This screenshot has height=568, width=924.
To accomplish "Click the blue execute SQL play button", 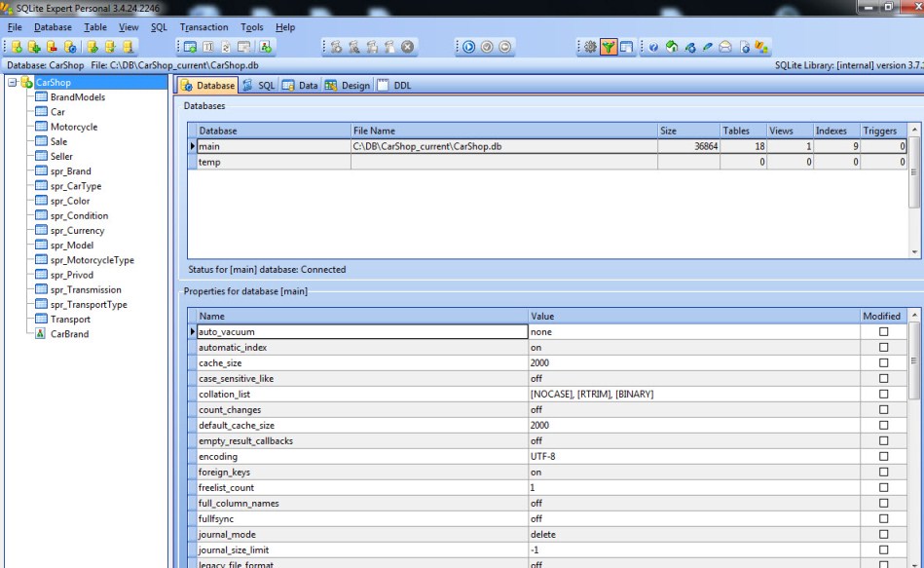I will 468,46.
